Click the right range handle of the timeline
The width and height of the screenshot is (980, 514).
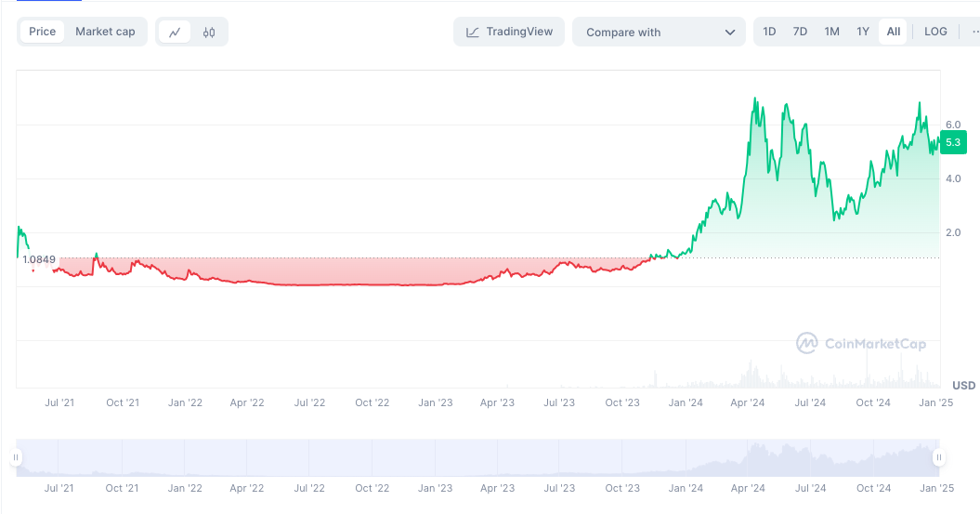pyautogui.click(x=939, y=457)
